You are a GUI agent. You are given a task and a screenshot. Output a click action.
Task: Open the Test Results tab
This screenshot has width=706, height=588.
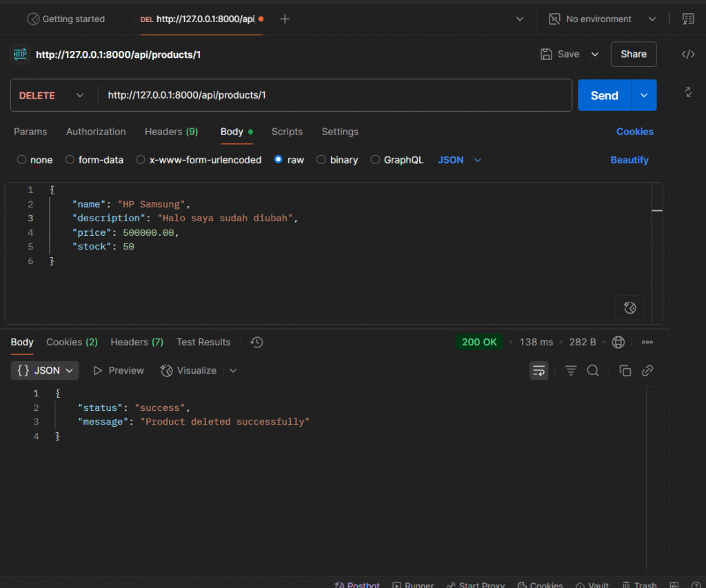tap(203, 342)
